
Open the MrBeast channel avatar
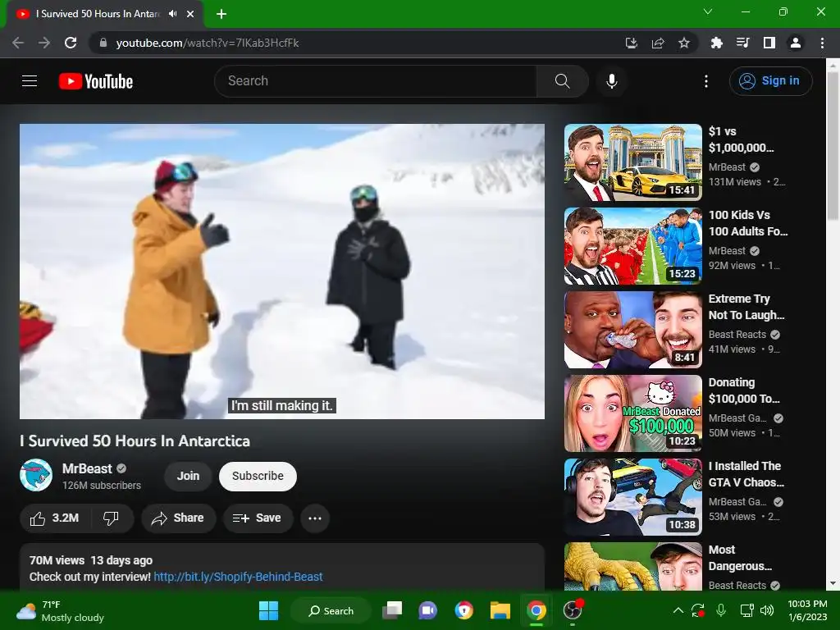click(x=36, y=475)
